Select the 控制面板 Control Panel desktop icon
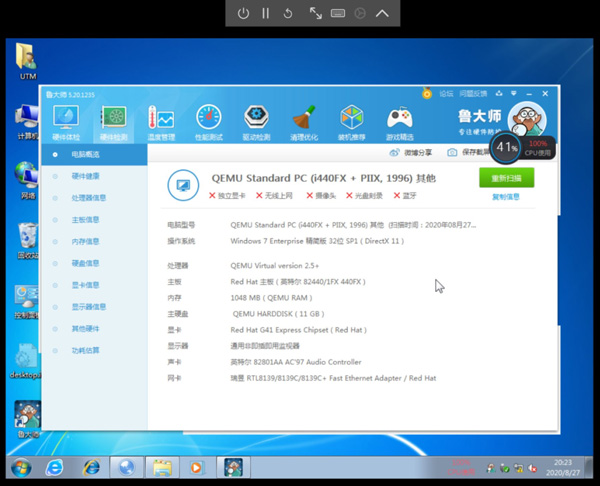The width and height of the screenshot is (600, 486). pyautogui.click(x=27, y=302)
